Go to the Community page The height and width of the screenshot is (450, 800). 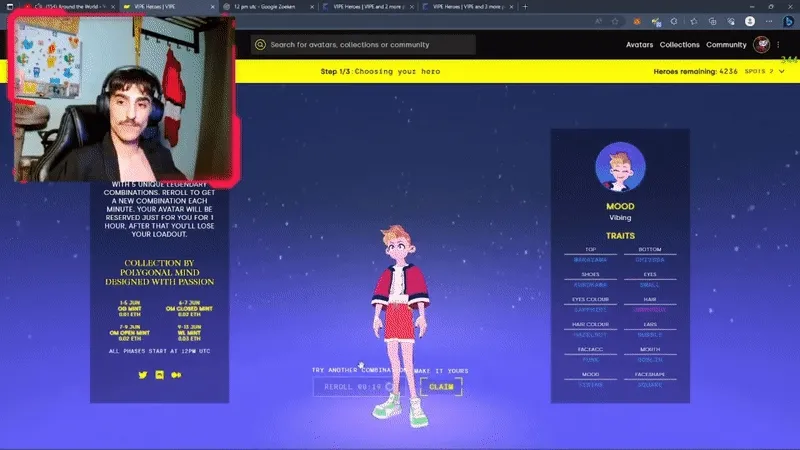(726, 45)
